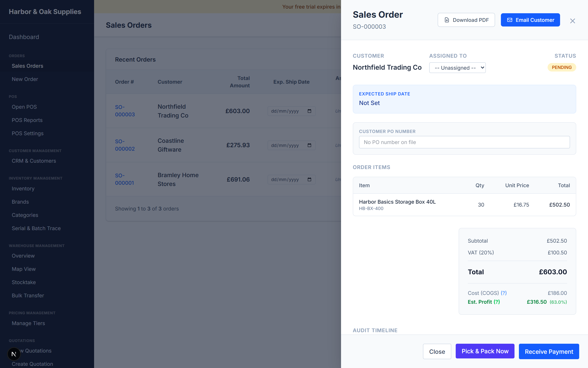Click Order # column header
The image size is (588, 368).
(124, 82)
